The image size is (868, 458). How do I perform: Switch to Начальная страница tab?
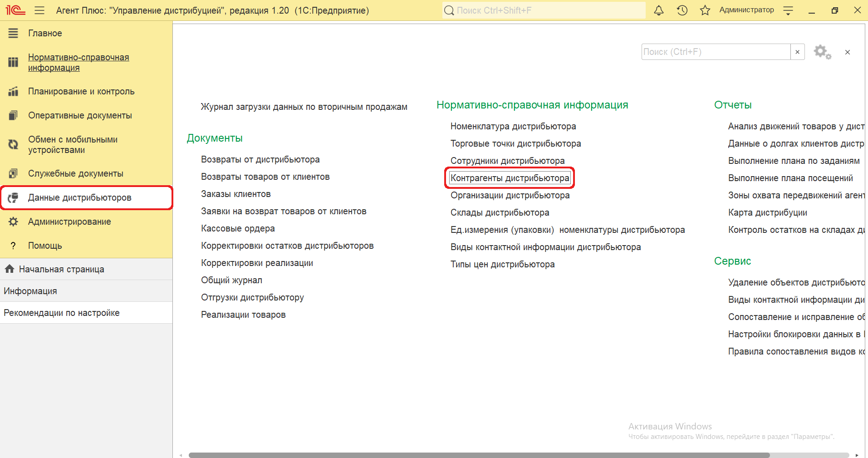(x=86, y=269)
